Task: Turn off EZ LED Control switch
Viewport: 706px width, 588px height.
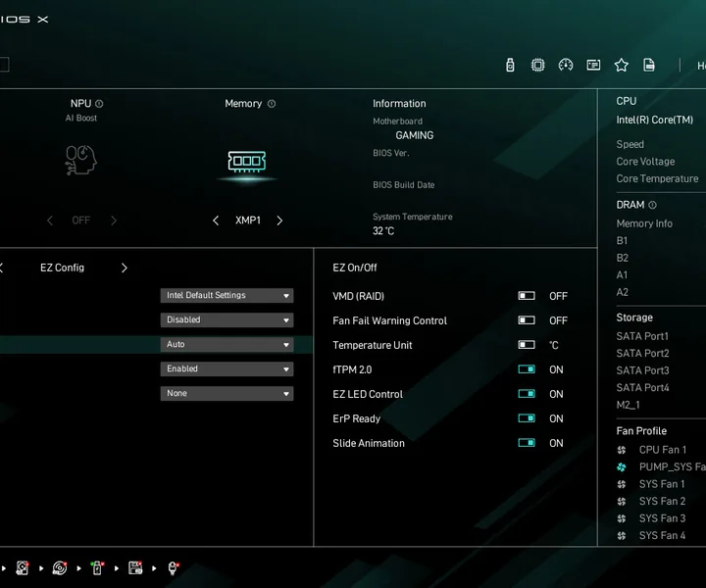Action: click(x=527, y=394)
